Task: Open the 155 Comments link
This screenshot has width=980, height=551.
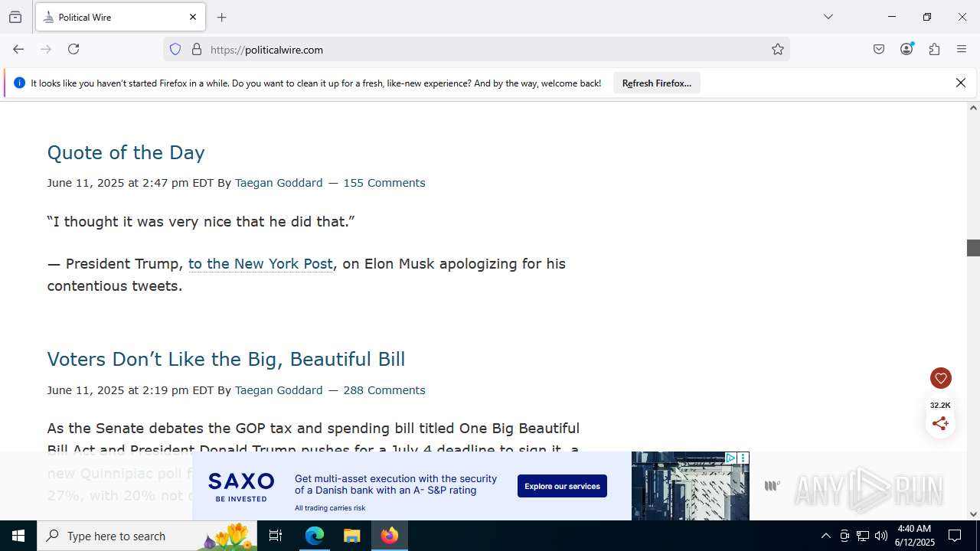Action: tap(384, 183)
